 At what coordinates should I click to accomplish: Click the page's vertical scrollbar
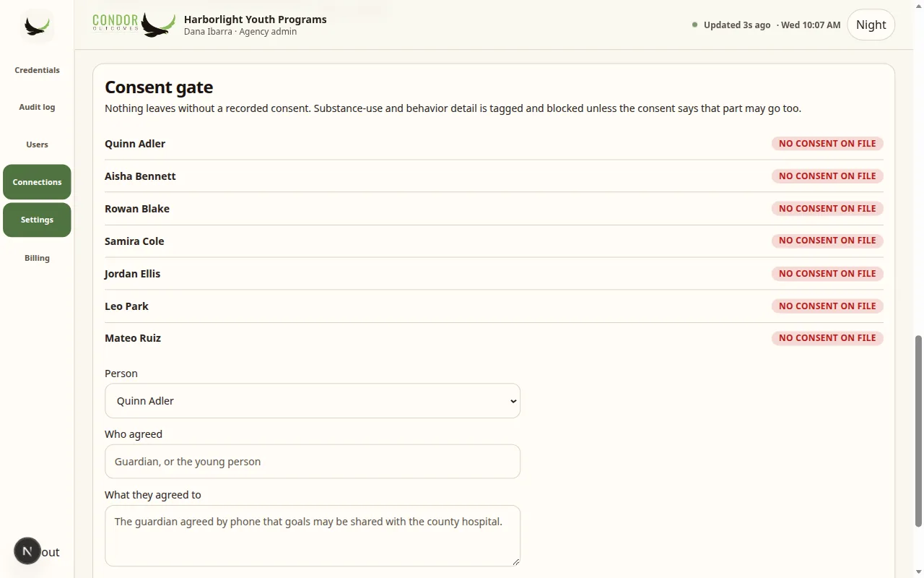pos(918,431)
